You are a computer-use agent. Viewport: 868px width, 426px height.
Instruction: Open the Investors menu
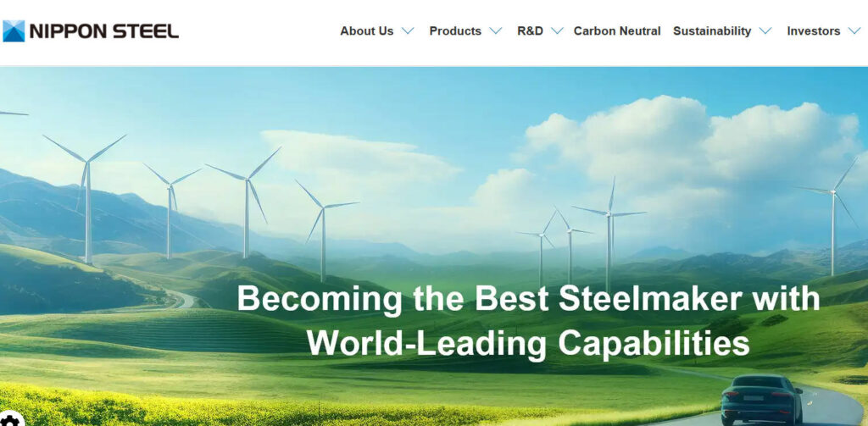[814, 31]
